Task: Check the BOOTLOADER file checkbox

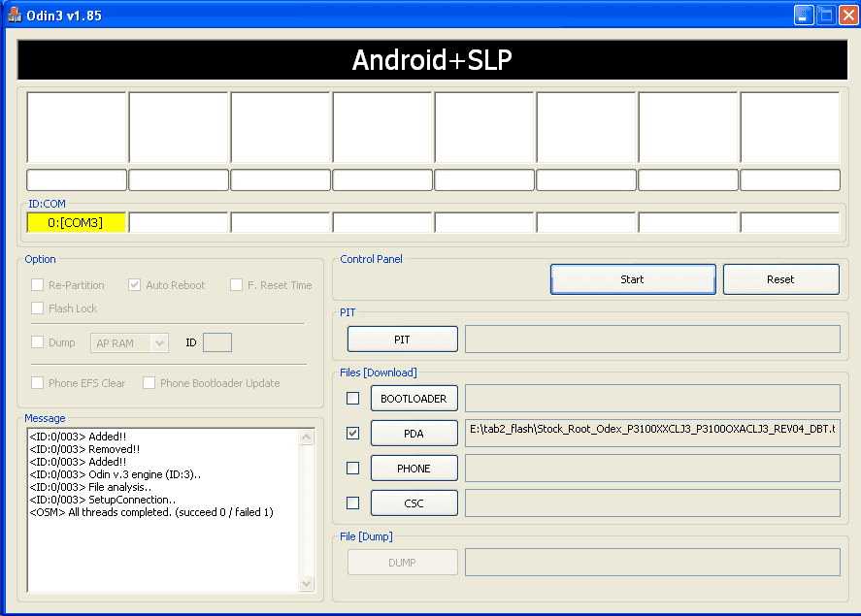Action: 353,399
